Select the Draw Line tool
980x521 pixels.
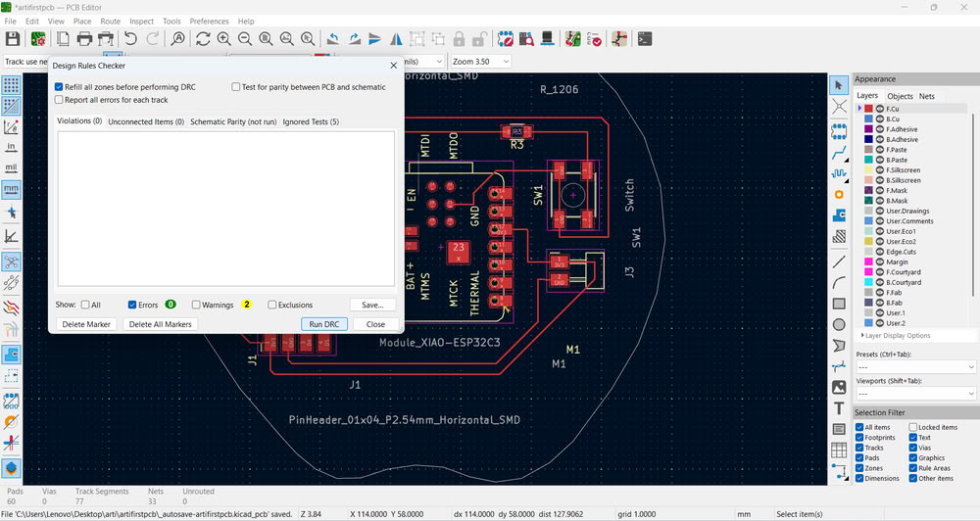coord(839,261)
